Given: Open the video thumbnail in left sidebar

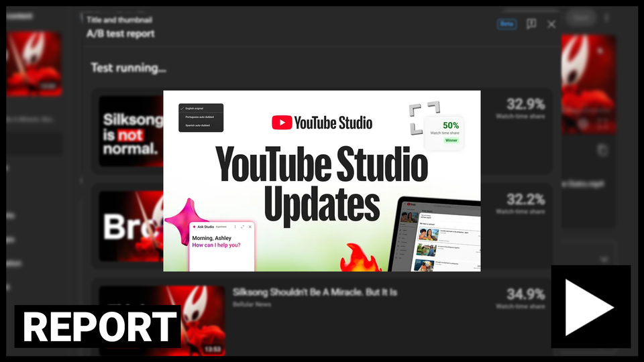Looking at the screenshot, I should (34, 64).
